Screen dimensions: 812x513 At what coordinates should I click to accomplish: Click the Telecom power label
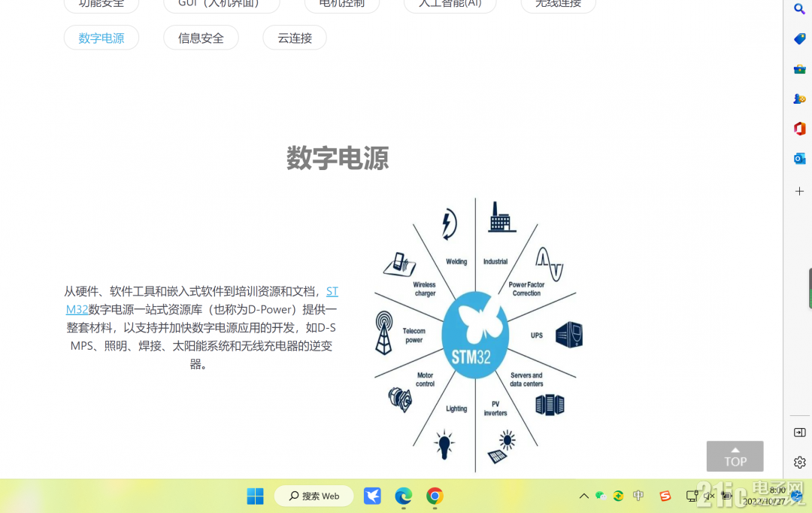(x=414, y=335)
